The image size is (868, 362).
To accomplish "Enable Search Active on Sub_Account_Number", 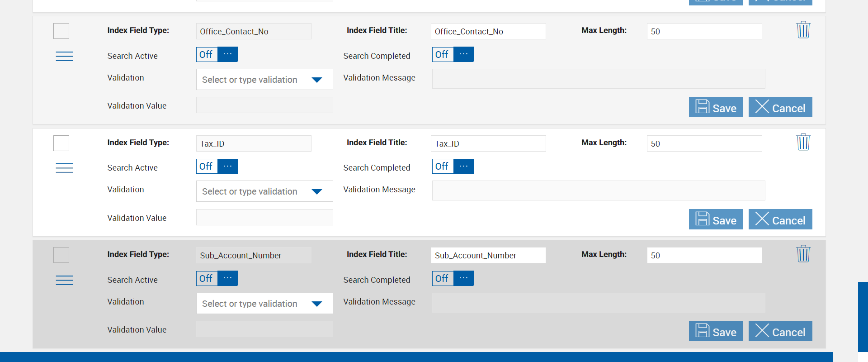I will coord(217,278).
